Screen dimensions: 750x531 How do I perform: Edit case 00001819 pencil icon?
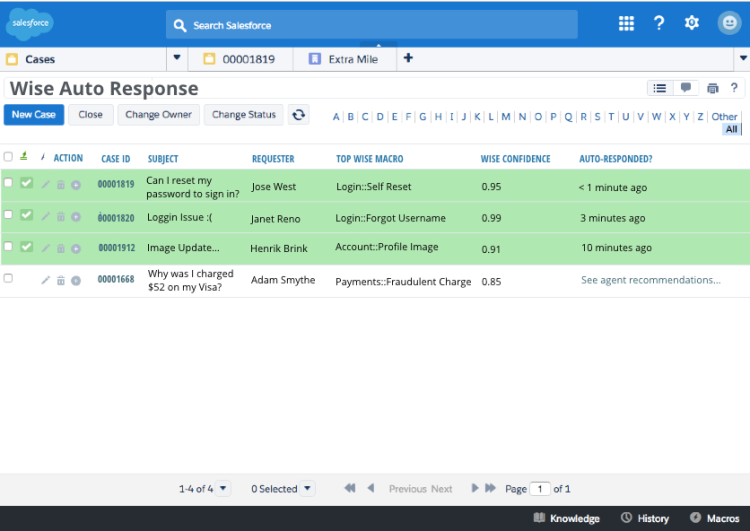[45, 185]
